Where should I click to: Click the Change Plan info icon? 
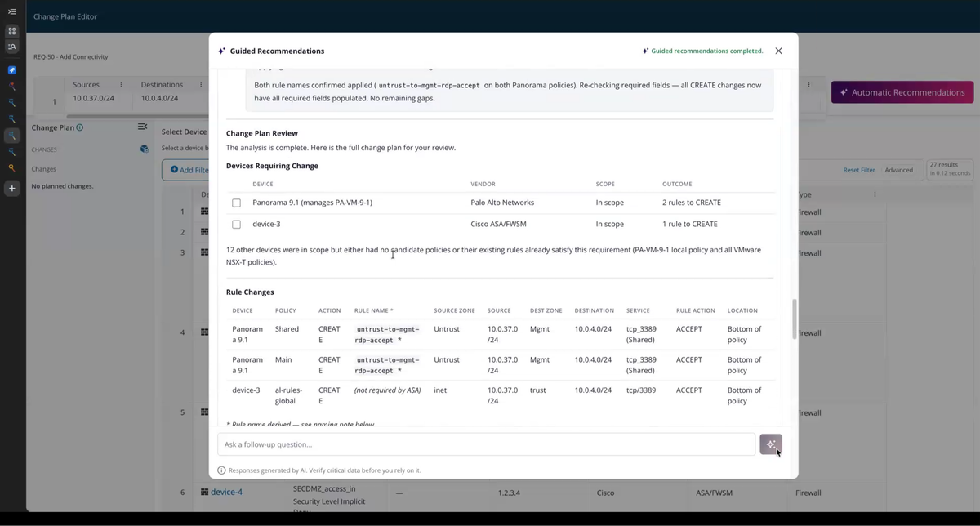coord(79,127)
